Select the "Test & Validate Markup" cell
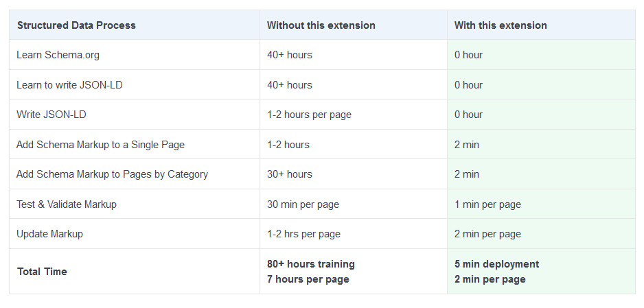 click(x=67, y=204)
